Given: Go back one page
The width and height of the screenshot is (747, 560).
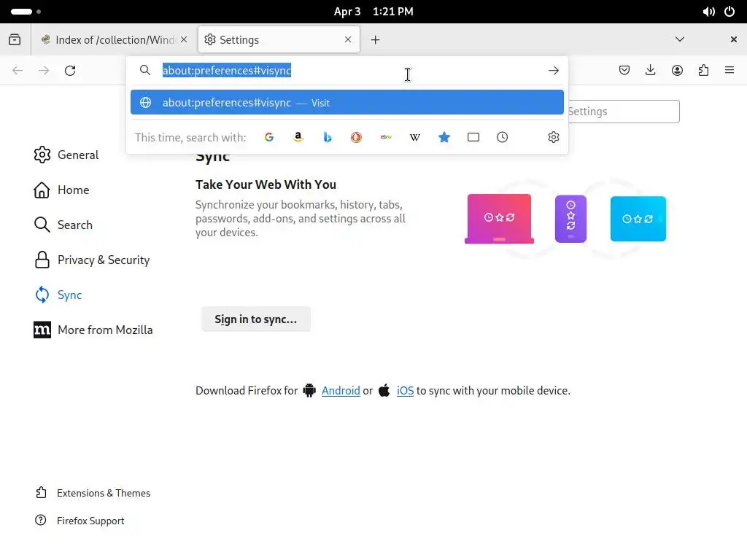Looking at the screenshot, I should (x=18, y=71).
